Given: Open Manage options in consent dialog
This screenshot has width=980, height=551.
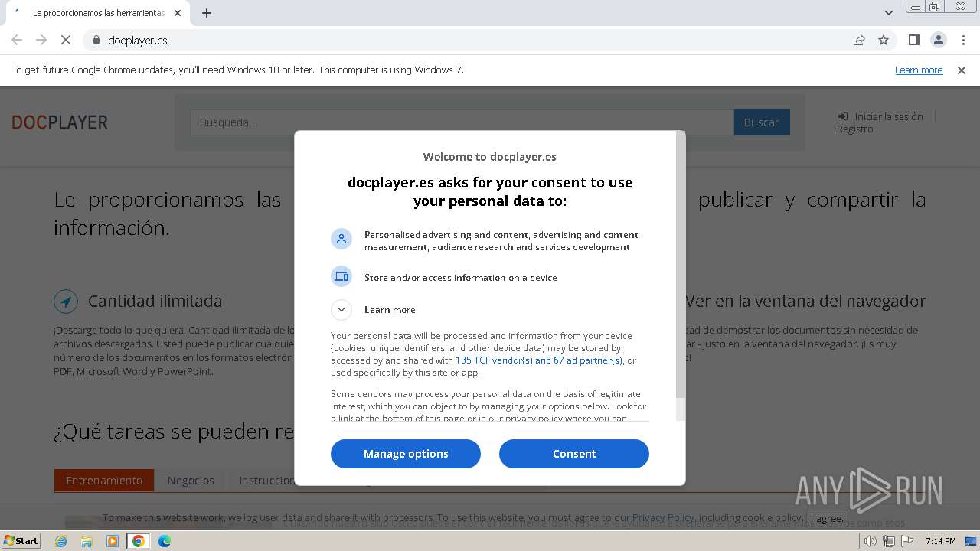Looking at the screenshot, I should [406, 454].
